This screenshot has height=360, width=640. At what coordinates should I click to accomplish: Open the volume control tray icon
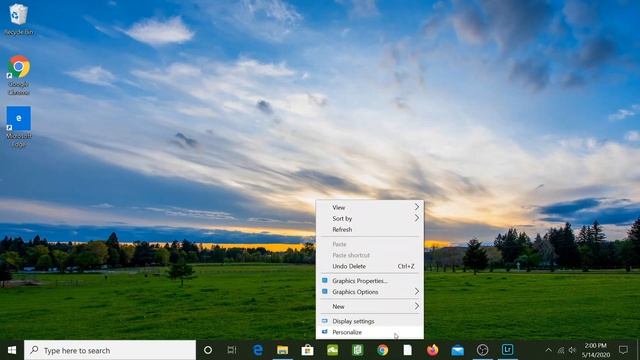coord(572,350)
